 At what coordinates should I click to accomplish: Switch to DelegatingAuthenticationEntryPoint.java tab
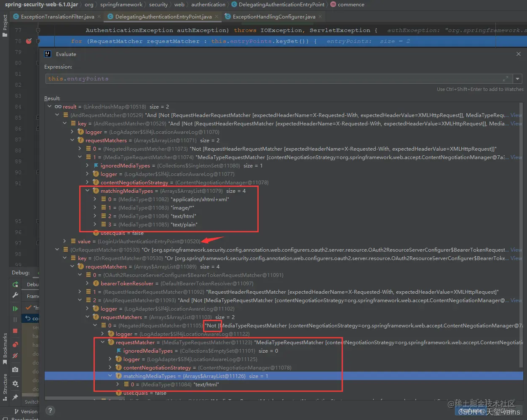pyautogui.click(x=163, y=16)
